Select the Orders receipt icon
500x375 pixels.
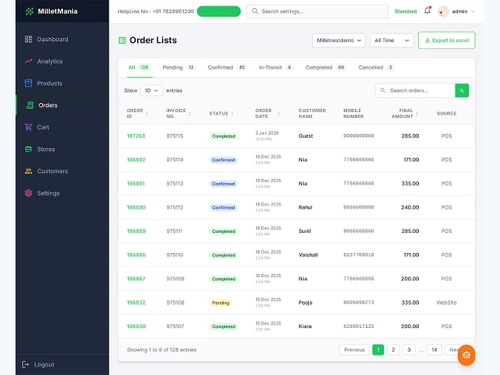click(x=30, y=105)
